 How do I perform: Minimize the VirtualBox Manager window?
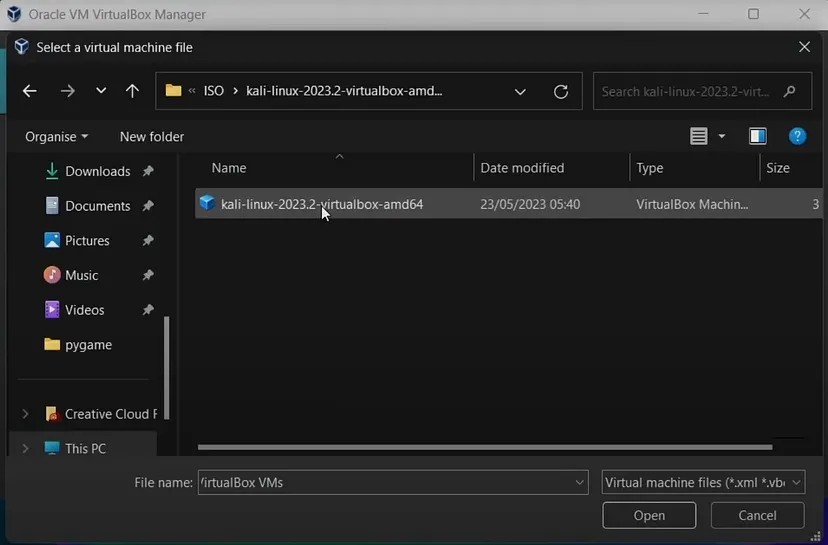[703, 14]
